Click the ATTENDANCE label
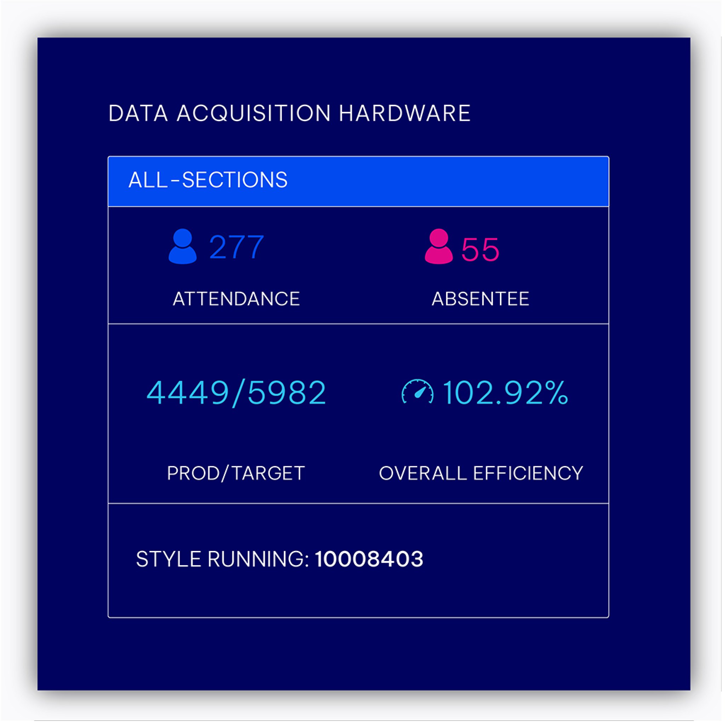728x728 pixels. [x=236, y=299]
